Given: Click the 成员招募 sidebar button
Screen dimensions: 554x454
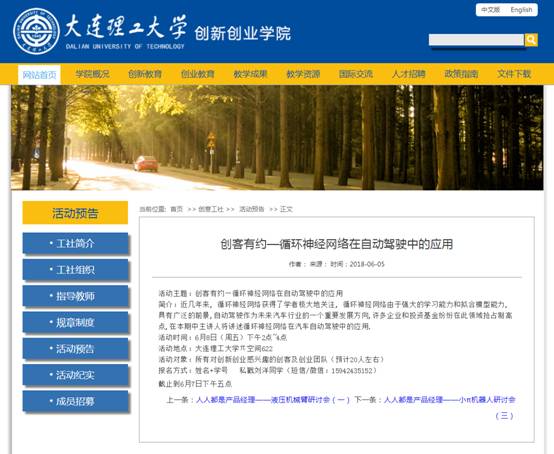Looking at the screenshot, I should pyautogui.click(x=75, y=401).
